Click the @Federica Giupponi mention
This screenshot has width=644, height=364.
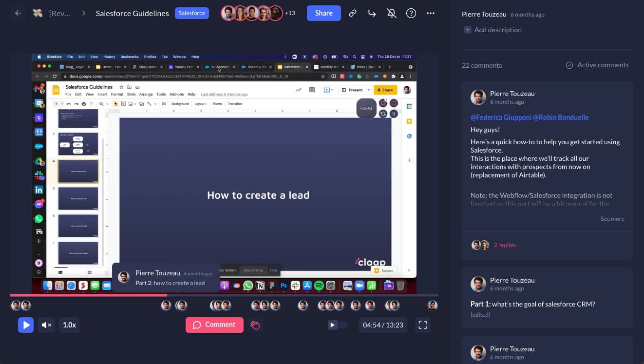(500, 117)
